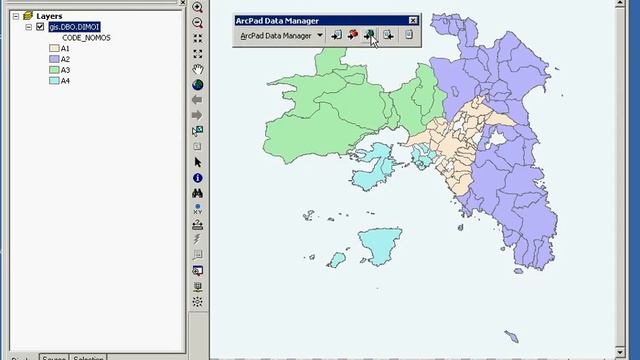Click the green ArcPad Data Manager icon

point(370,35)
